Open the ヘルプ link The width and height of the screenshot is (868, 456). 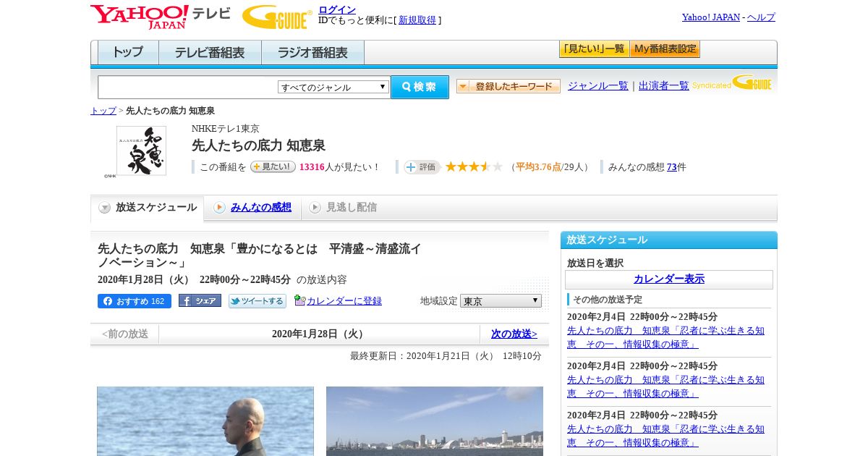pyautogui.click(x=761, y=17)
